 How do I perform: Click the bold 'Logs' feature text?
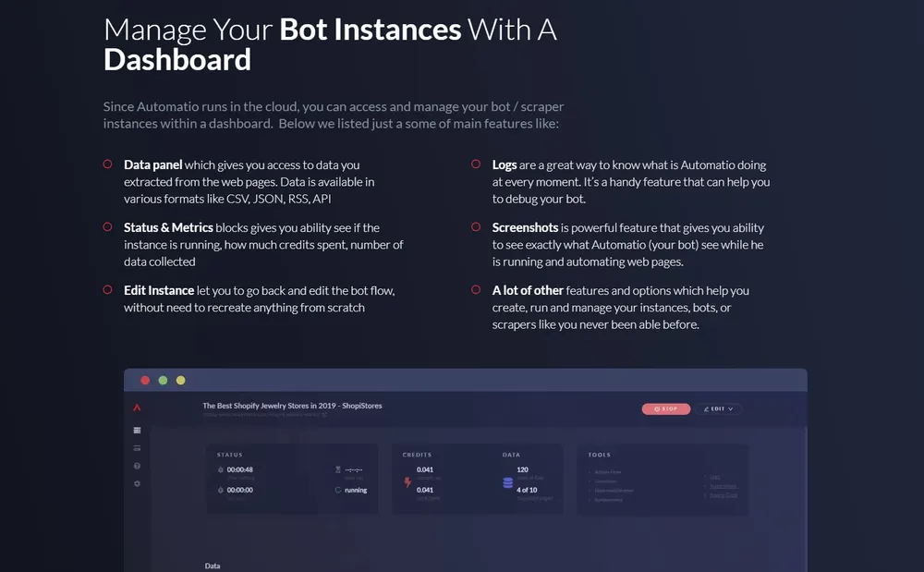(505, 164)
